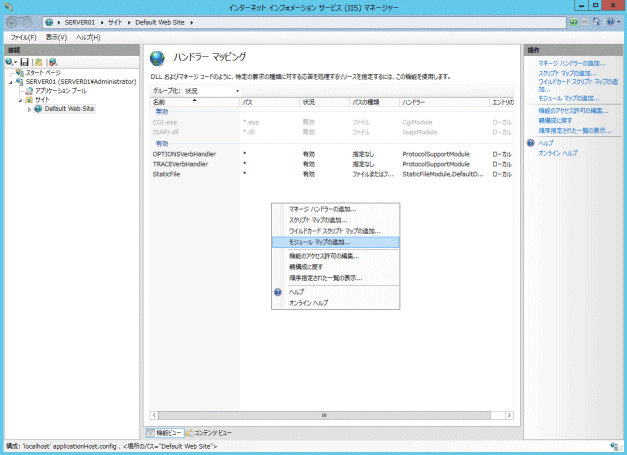Open the ヘルプ(H) menu
Image resolution: width=627 pixels, height=455 pixels.
coord(88,37)
